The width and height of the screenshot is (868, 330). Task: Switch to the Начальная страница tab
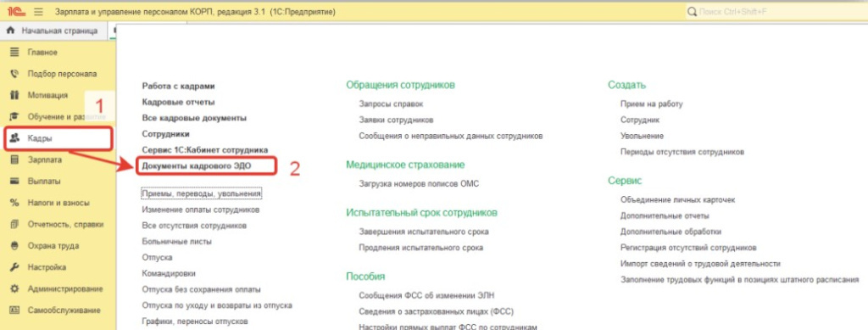click(53, 31)
